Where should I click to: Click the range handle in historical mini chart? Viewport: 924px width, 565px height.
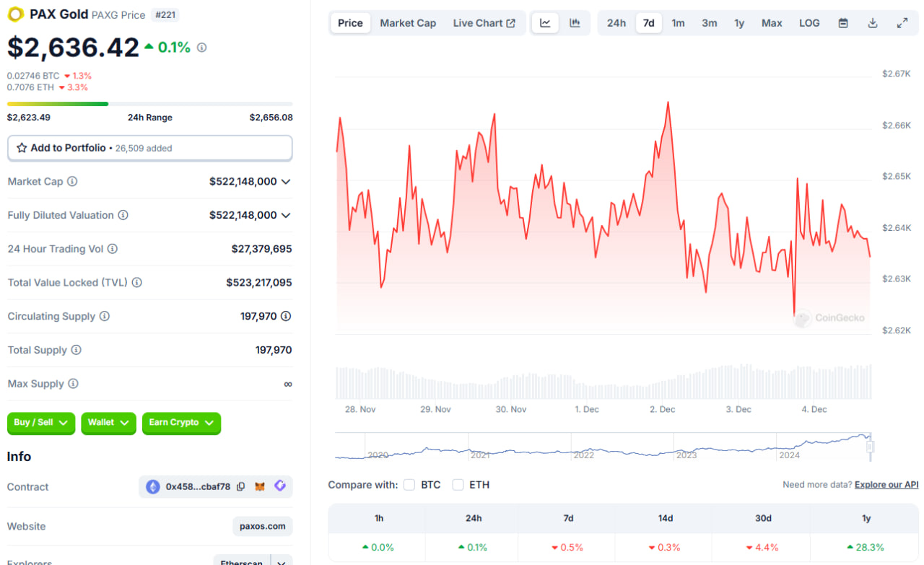[x=870, y=447]
